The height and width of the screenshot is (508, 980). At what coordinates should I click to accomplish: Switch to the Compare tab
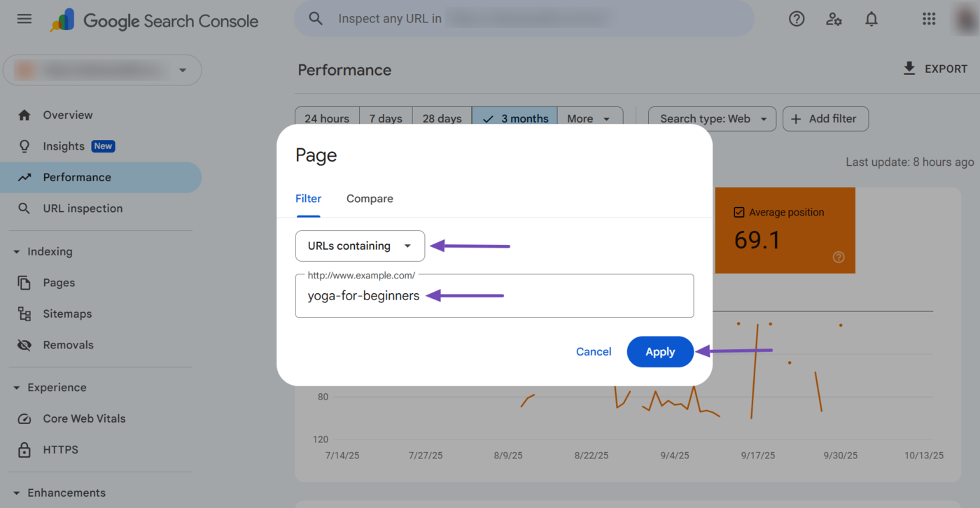pyautogui.click(x=370, y=199)
